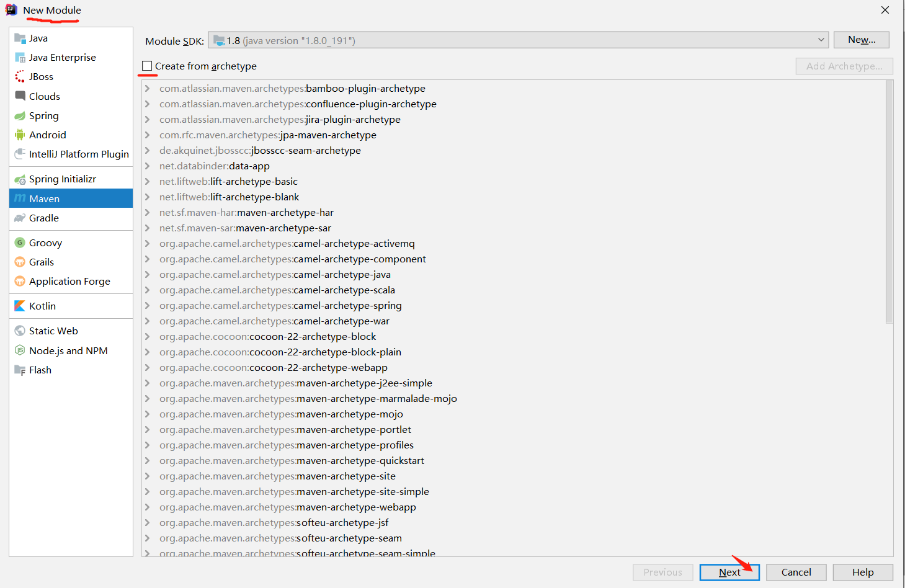Select the Maven module type

pos(71,198)
